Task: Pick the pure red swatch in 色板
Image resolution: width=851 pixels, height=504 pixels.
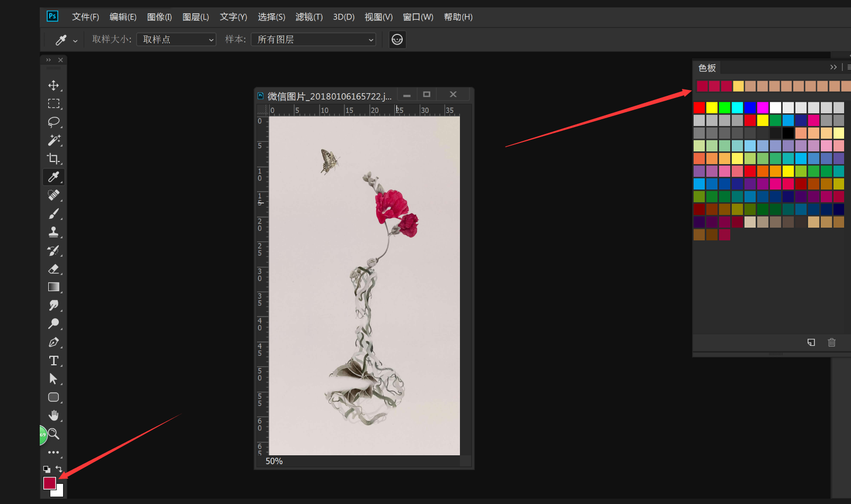Action: (x=699, y=108)
